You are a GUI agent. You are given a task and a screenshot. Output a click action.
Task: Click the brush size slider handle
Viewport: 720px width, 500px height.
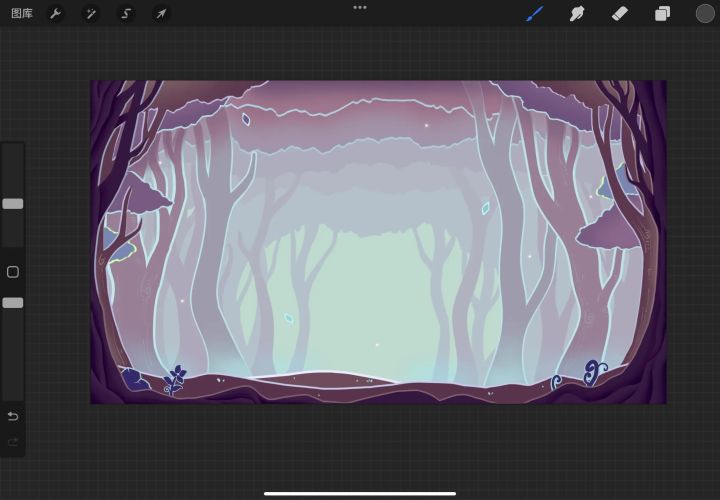point(13,203)
